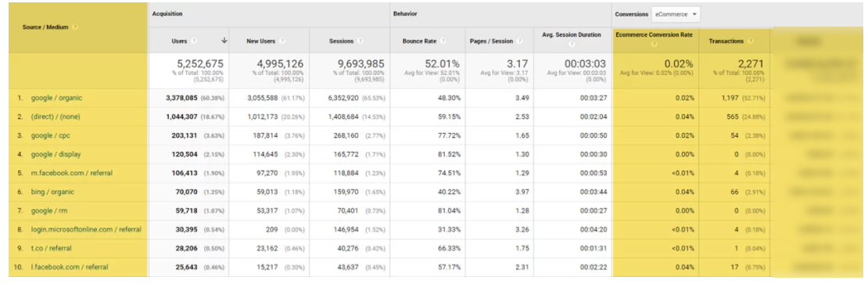
Task: Click the help icon beside Transactions header
Action: pos(750,41)
